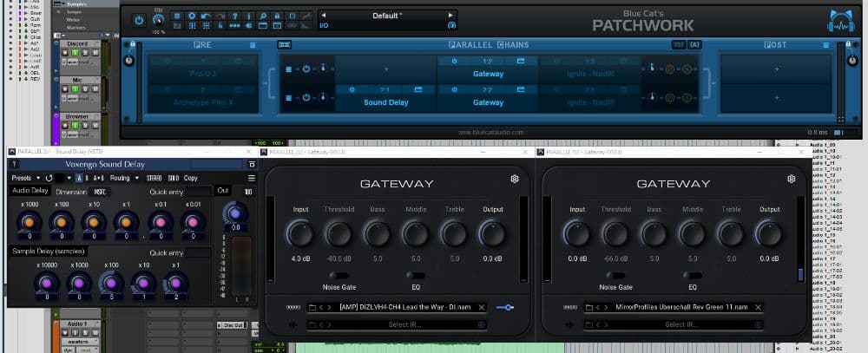Go to the next preset with right arrow
The image size is (868, 353).
[450, 15]
